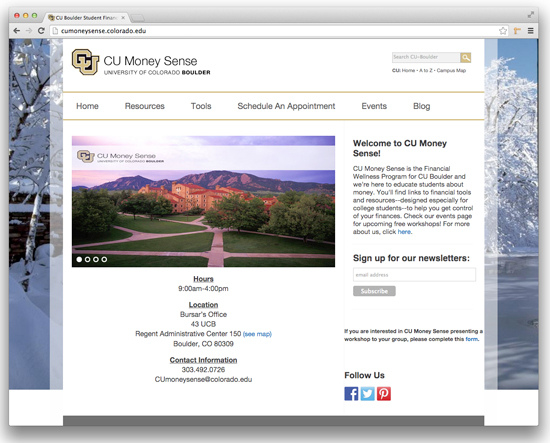The width and height of the screenshot is (550, 443).
Task: Close the CU Boulder Student Finance tab
Action: [x=123, y=18]
